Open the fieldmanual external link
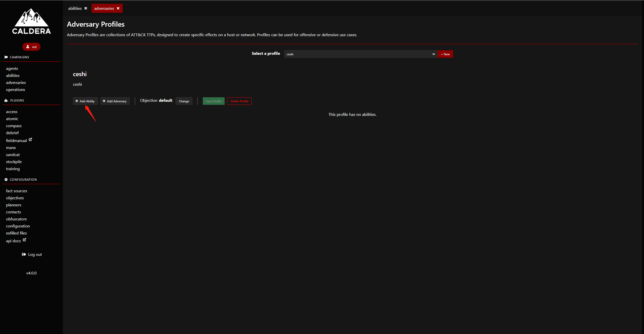644x334 pixels. [30, 139]
